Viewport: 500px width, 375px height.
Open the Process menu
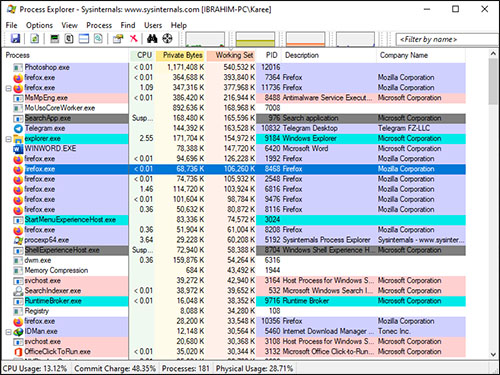point(99,25)
